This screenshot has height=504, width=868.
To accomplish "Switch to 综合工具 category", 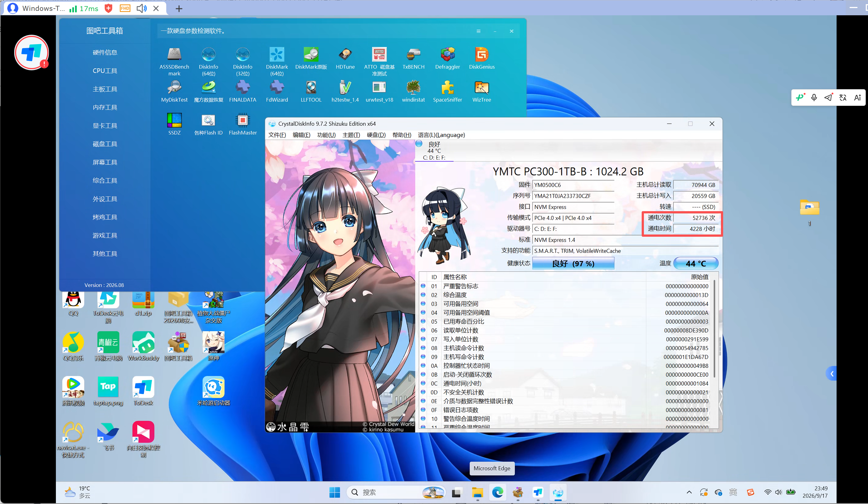I will pyautogui.click(x=105, y=180).
